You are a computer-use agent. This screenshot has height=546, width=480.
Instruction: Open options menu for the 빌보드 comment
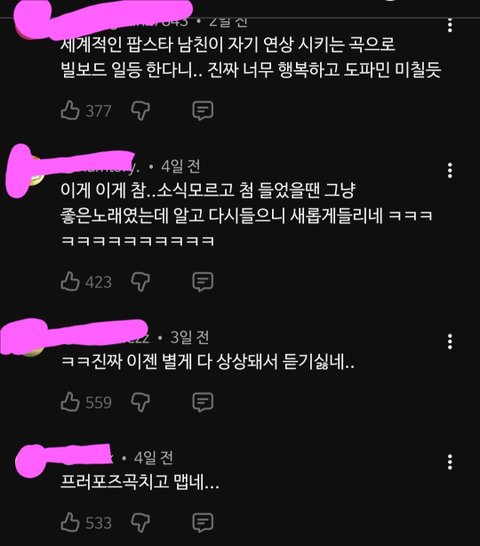(x=450, y=25)
